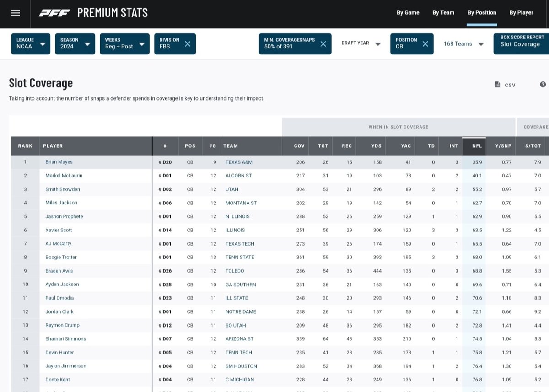549x392 pixels.
Task: Sort by the RANK column header
Action: pos(25,146)
